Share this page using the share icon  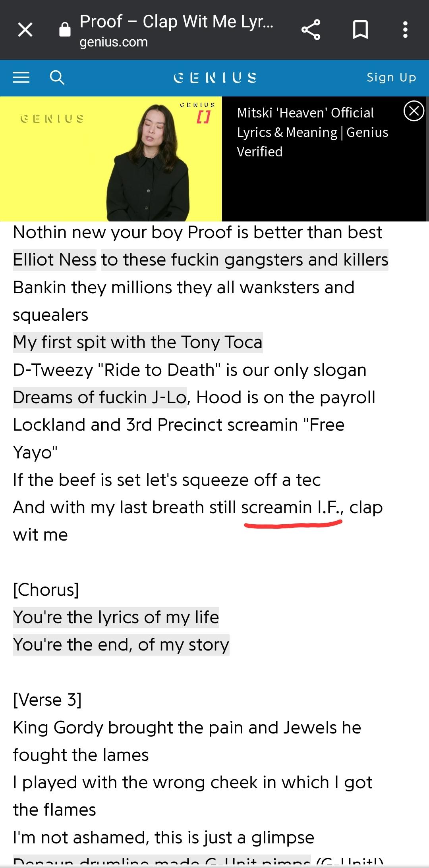pos(311,30)
